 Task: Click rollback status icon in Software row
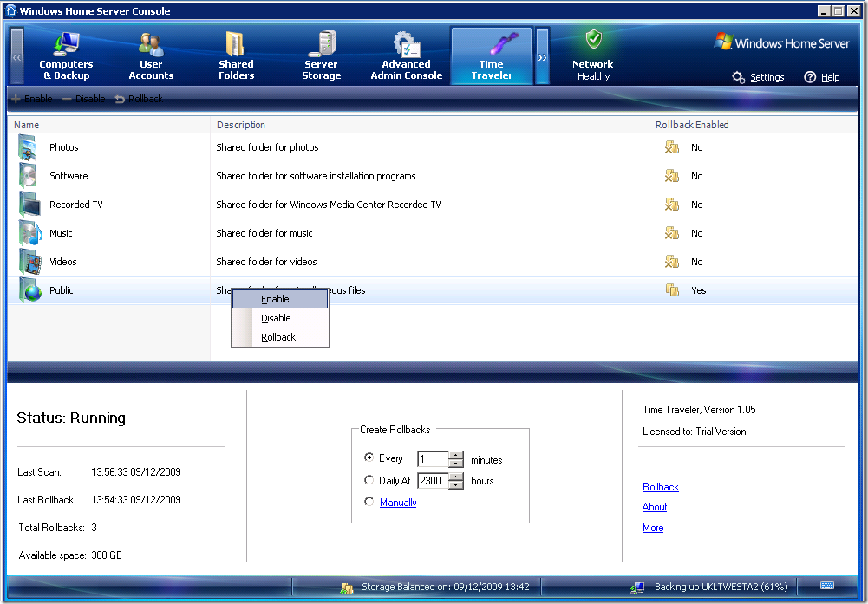click(672, 177)
